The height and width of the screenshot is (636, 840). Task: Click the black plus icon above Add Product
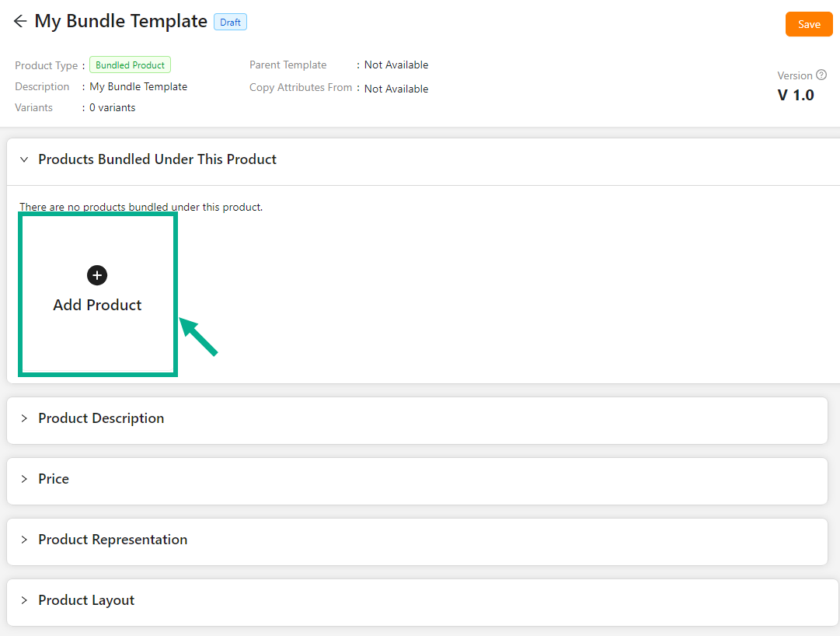click(x=97, y=275)
